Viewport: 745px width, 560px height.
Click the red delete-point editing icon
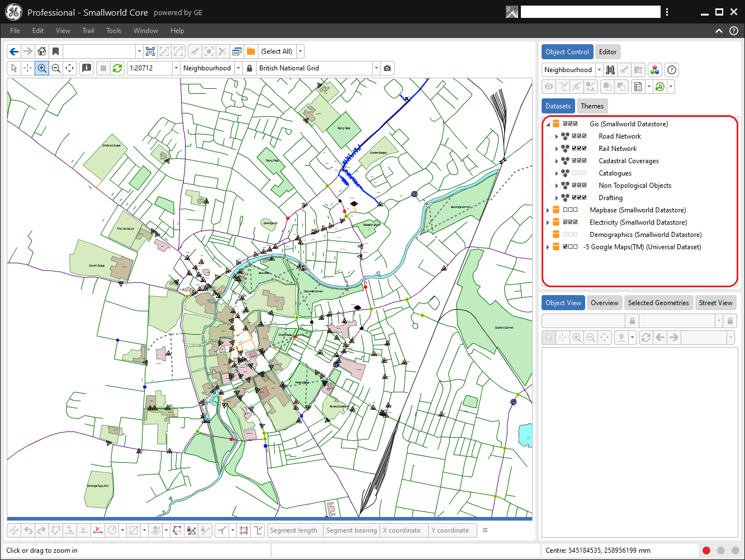pyautogui.click(x=98, y=530)
